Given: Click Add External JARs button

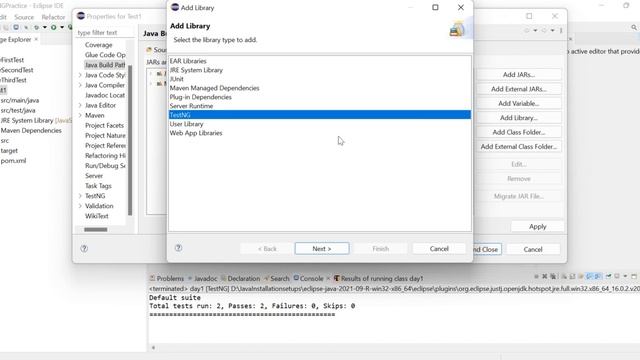Looking at the screenshot, I should pyautogui.click(x=518, y=89).
